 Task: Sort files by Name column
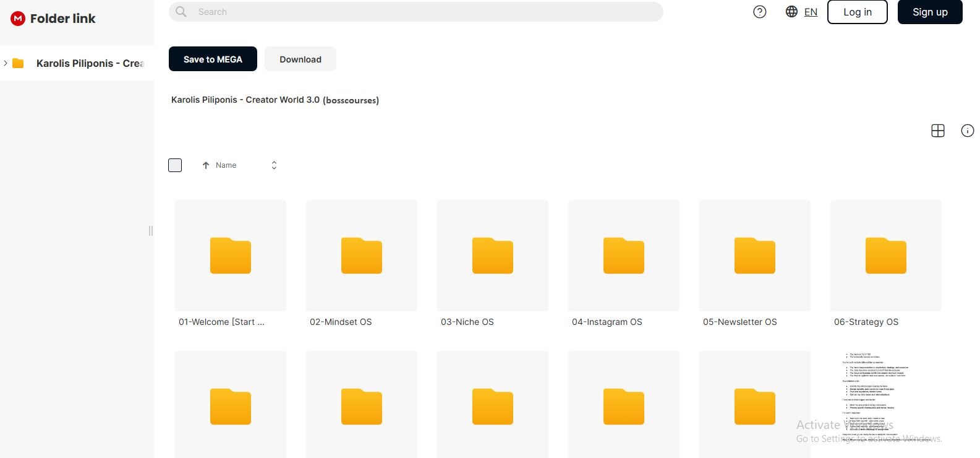click(x=226, y=165)
